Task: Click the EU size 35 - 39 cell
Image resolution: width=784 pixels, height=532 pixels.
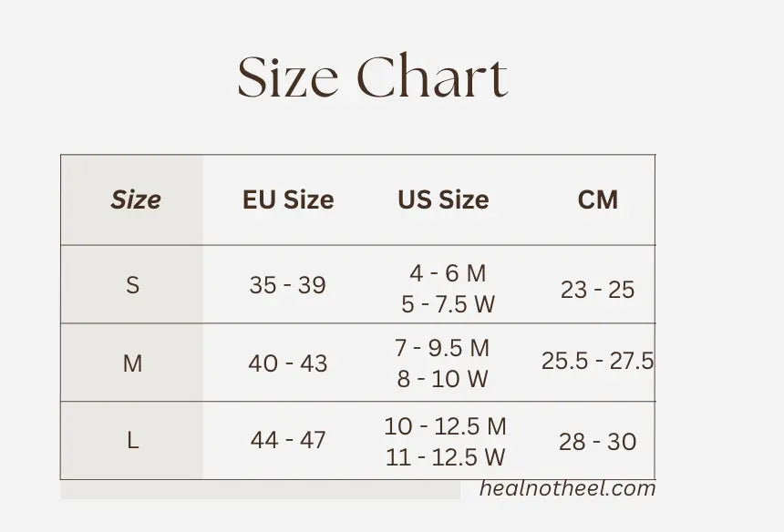Action: tap(287, 285)
